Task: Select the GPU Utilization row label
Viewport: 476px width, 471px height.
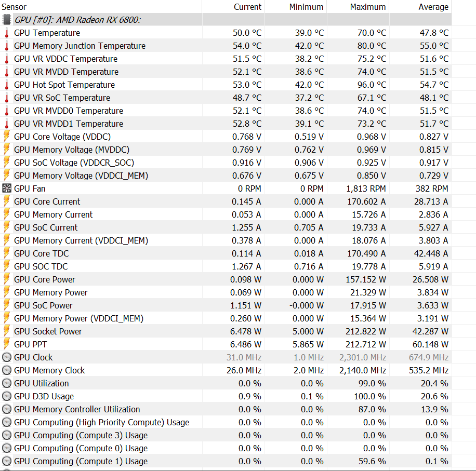Action: (41, 383)
